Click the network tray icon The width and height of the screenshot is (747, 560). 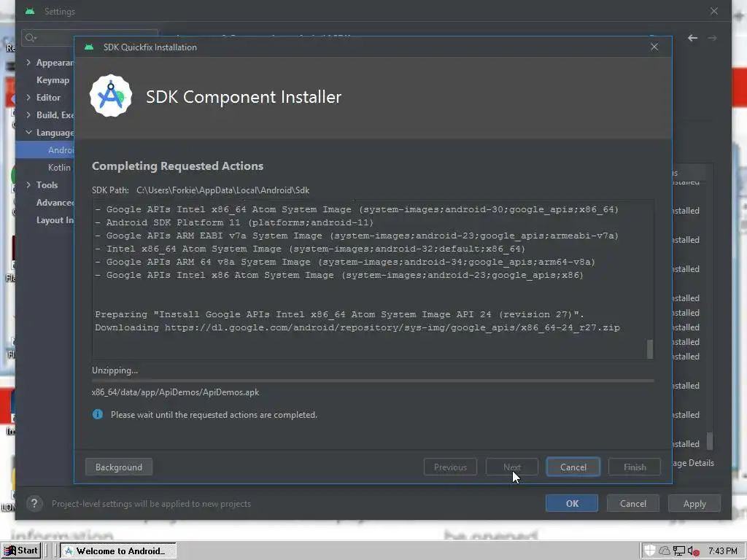click(x=679, y=551)
